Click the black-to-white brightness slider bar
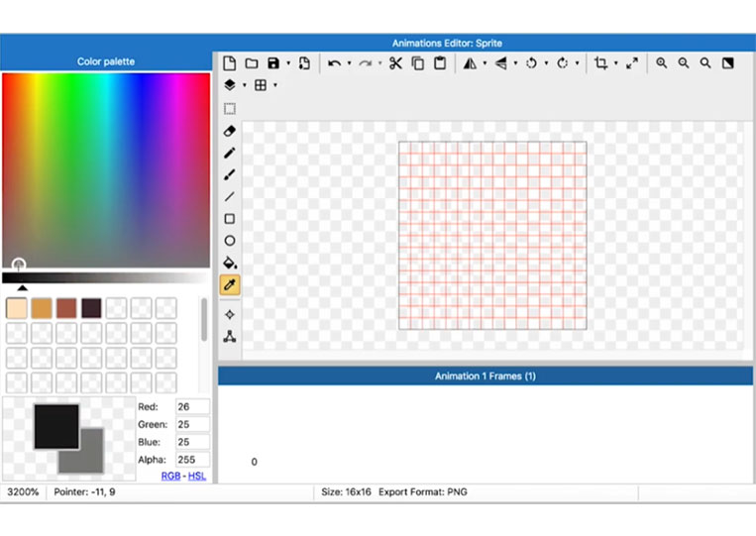This screenshot has width=756, height=536. (106, 277)
